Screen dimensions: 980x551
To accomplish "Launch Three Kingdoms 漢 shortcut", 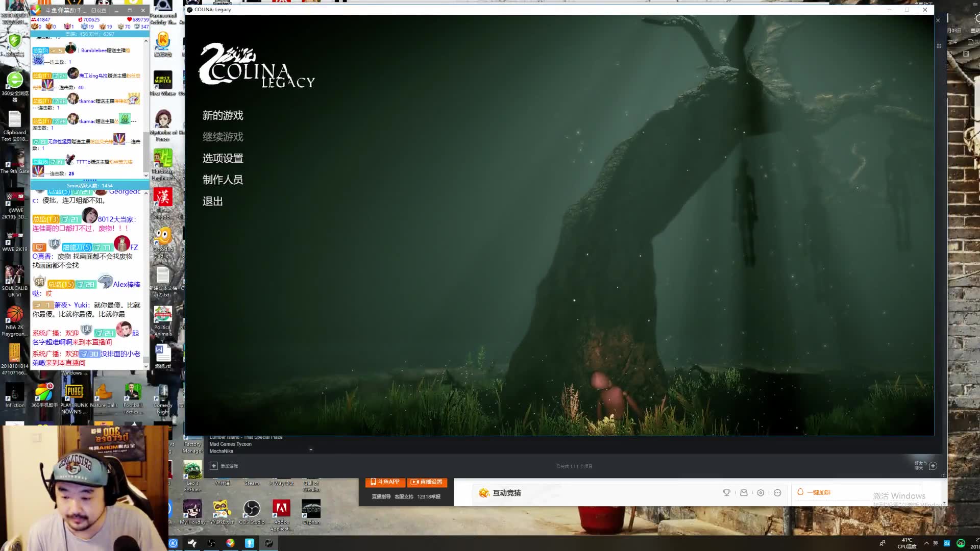I will (x=163, y=203).
